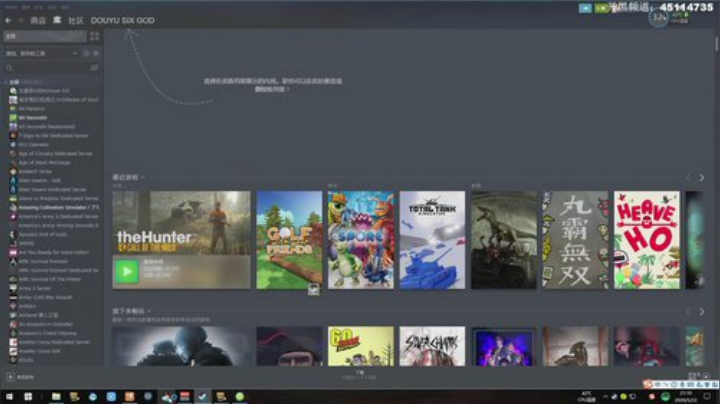This screenshot has width=720, height=404.
Task: Open the DOUYU SIX GOD profile tab
Action: pos(123,20)
